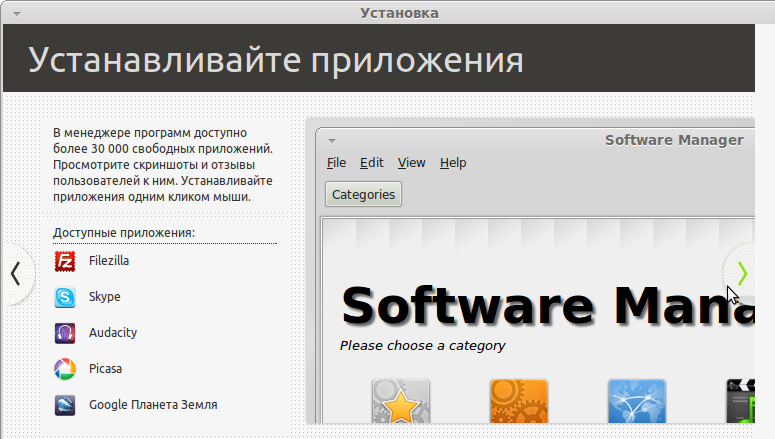Click the Software Manager title bar text
This screenshot has height=439, width=775.
click(674, 140)
